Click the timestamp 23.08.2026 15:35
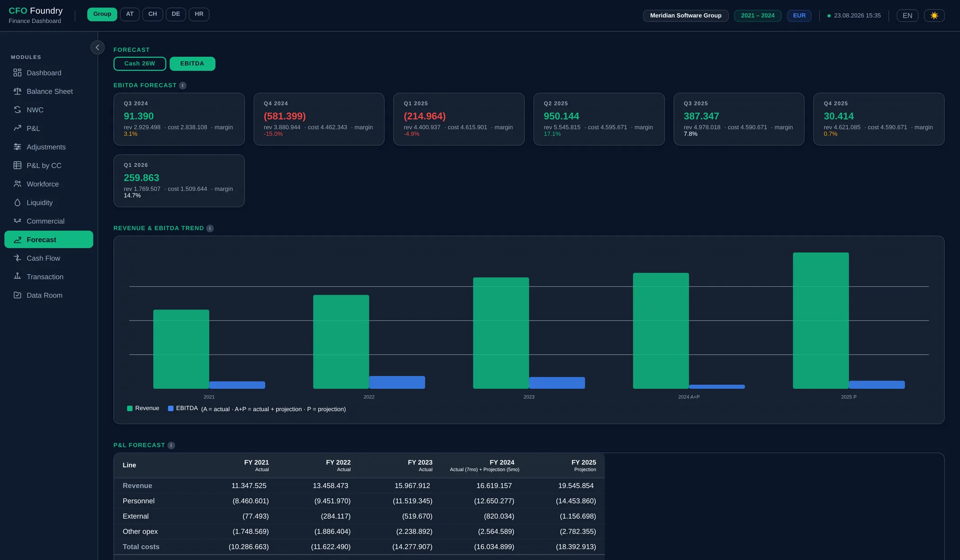The height and width of the screenshot is (560, 960). 857,15
